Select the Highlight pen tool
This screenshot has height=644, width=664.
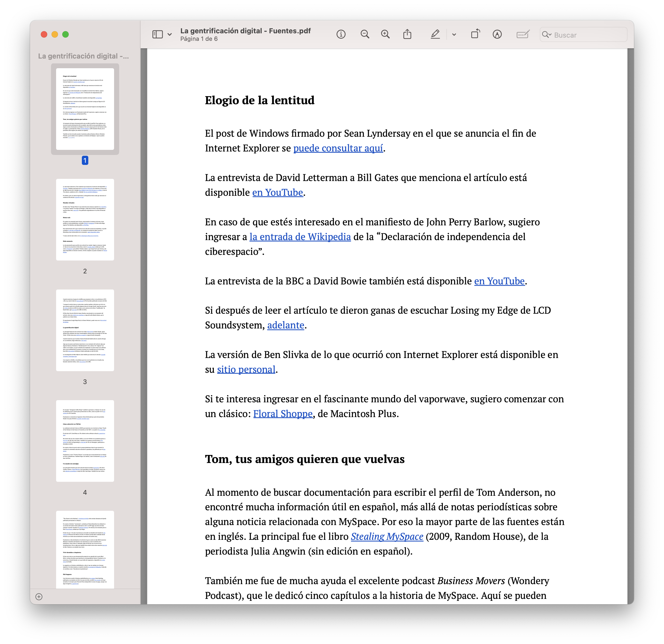click(435, 34)
